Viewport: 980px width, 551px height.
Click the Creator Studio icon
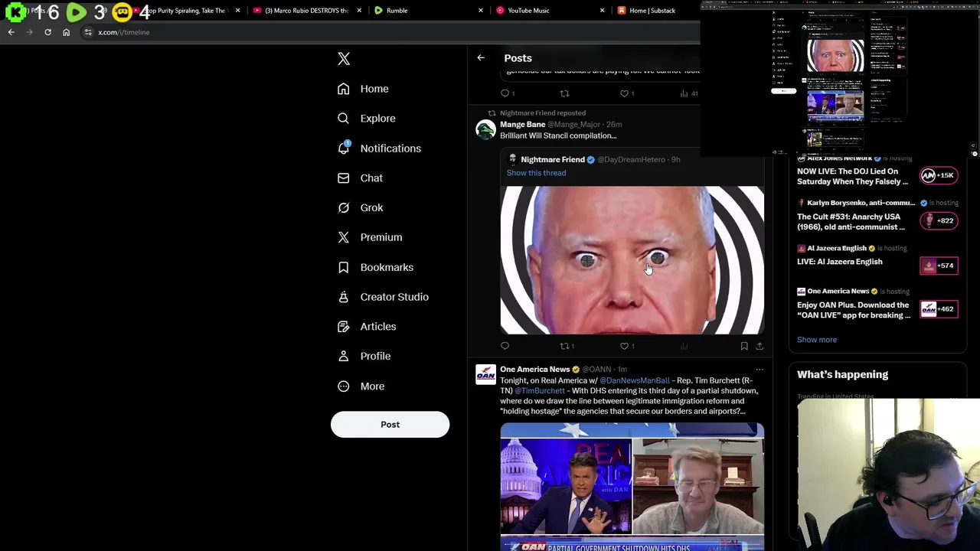(x=344, y=297)
